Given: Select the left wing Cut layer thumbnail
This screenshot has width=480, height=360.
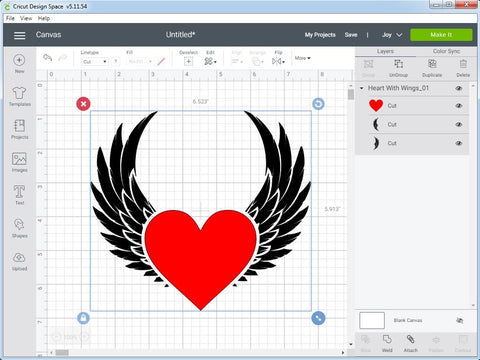Looking at the screenshot, I should (376, 124).
